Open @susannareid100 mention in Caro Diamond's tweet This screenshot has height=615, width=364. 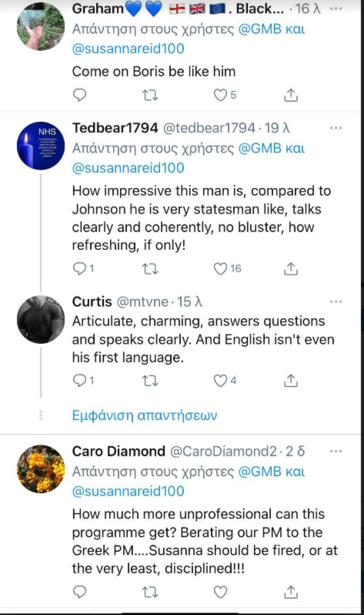(x=128, y=491)
